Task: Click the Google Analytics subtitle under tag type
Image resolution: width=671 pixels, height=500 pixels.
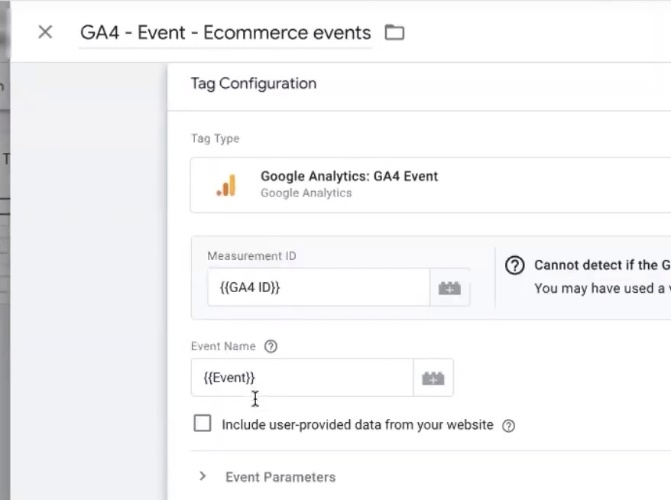Action: (x=306, y=193)
